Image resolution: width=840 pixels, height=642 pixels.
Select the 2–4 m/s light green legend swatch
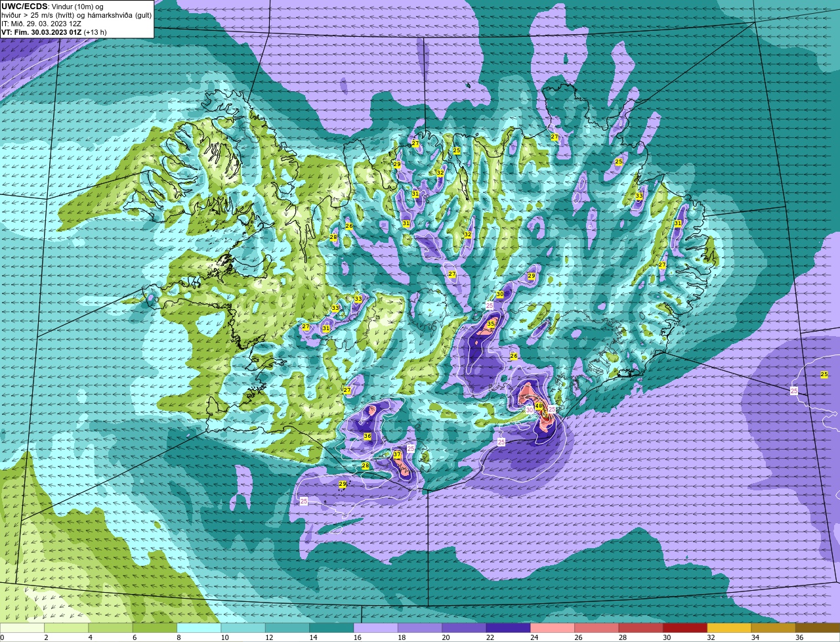(x=66, y=628)
